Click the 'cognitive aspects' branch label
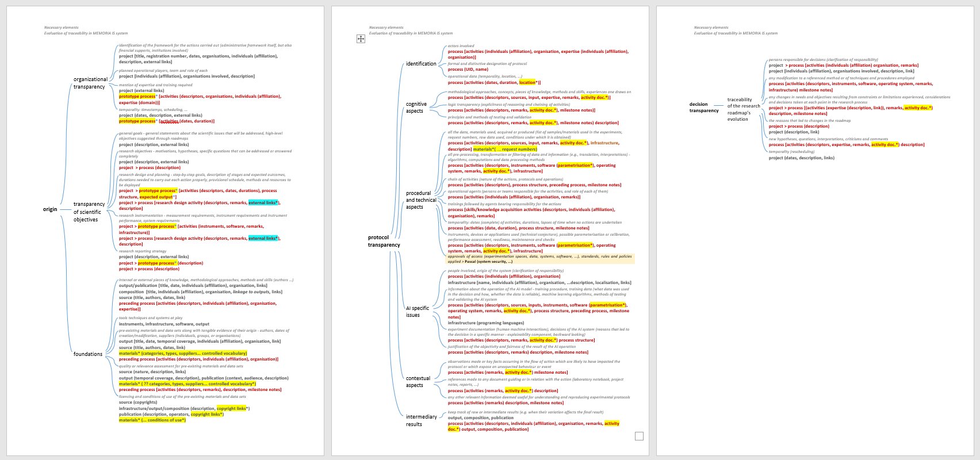The width and height of the screenshot is (980, 460). pos(416,108)
